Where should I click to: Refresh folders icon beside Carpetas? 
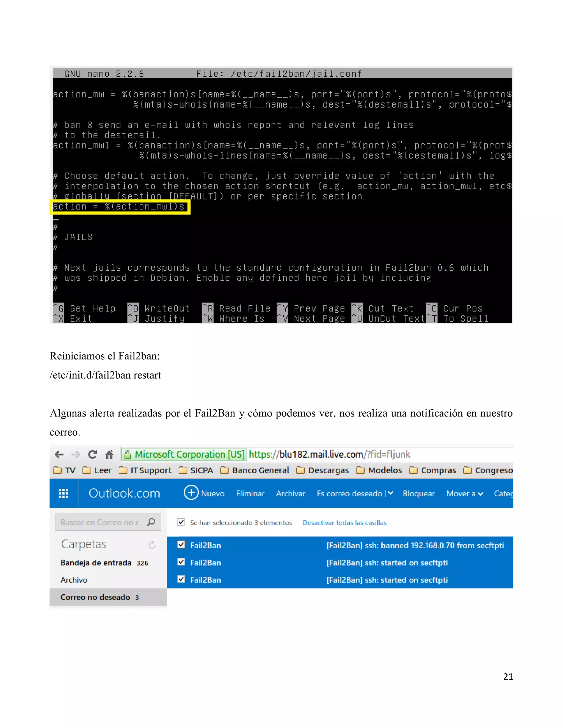(x=152, y=545)
